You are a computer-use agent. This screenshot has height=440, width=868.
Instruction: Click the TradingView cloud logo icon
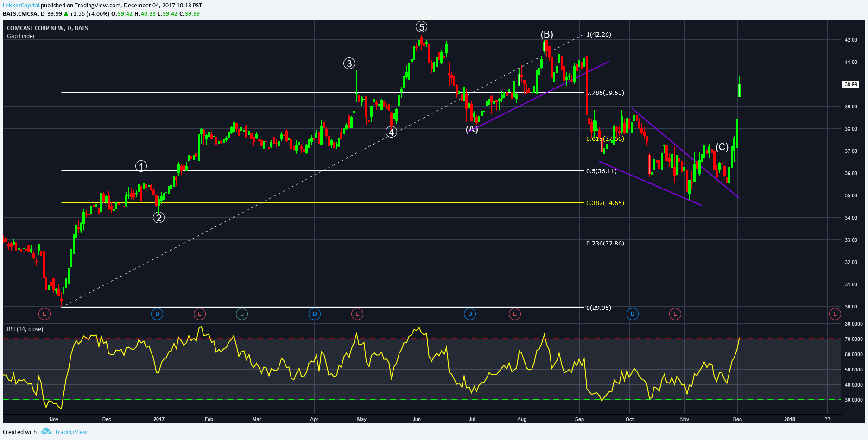pyautogui.click(x=46, y=432)
